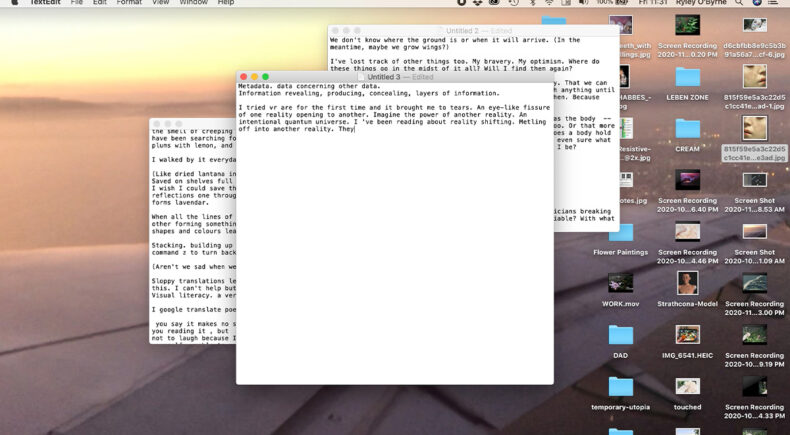Open the Strathcona-Model image thumbnail
This screenshot has height=435, width=790.
(x=687, y=284)
